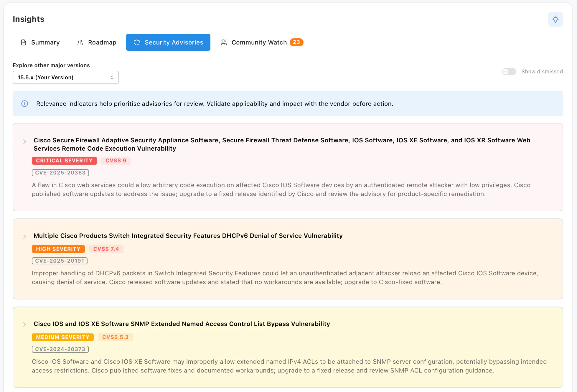577x392 pixels.
Task: Click the Insights heading
Action: coord(29,19)
